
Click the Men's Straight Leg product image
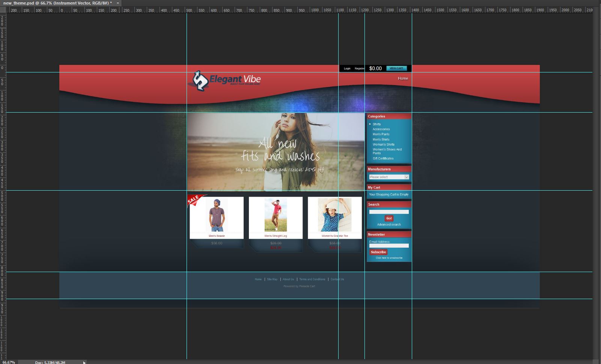click(x=276, y=215)
